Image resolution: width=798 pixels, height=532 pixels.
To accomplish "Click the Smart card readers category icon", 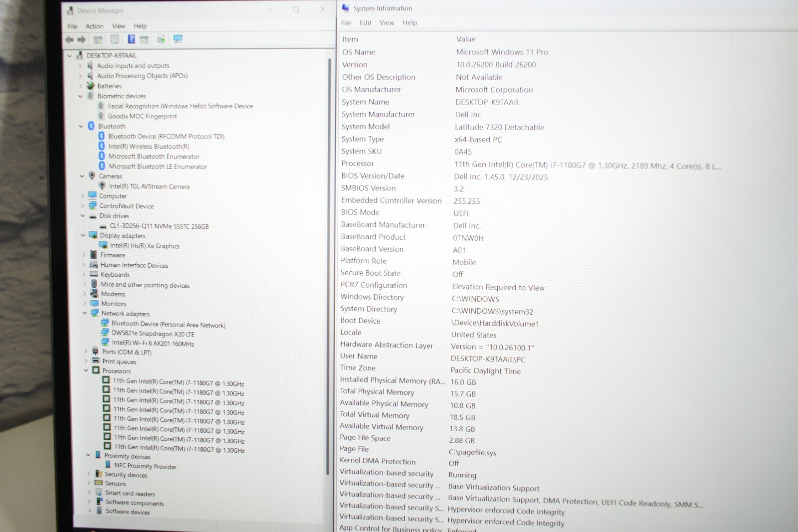I will (x=99, y=492).
